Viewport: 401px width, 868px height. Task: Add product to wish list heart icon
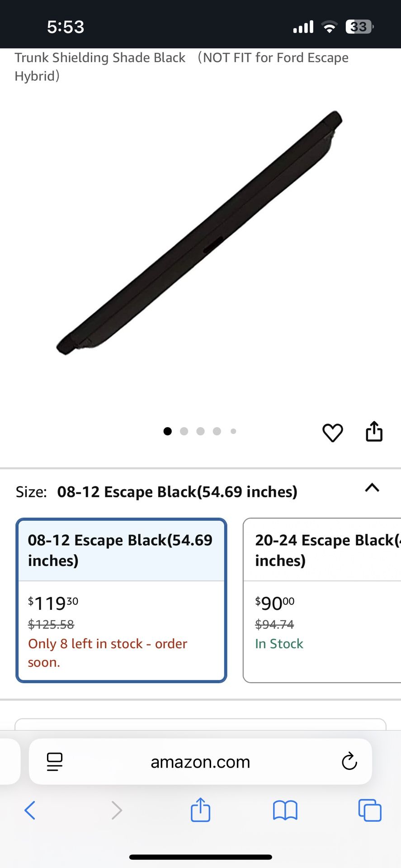point(332,433)
